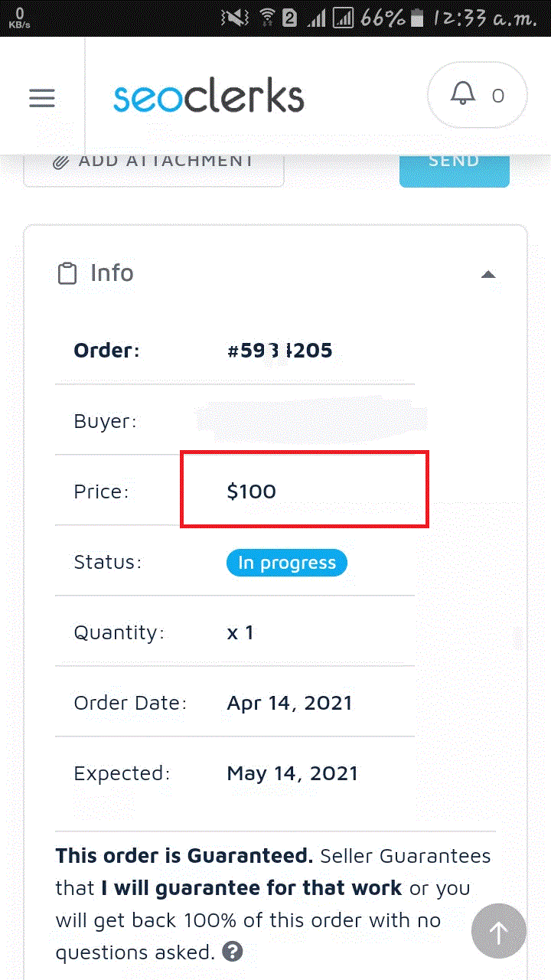Click the guarantee help question mark icon
This screenshot has height=980, width=551.
pyautogui.click(x=233, y=952)
